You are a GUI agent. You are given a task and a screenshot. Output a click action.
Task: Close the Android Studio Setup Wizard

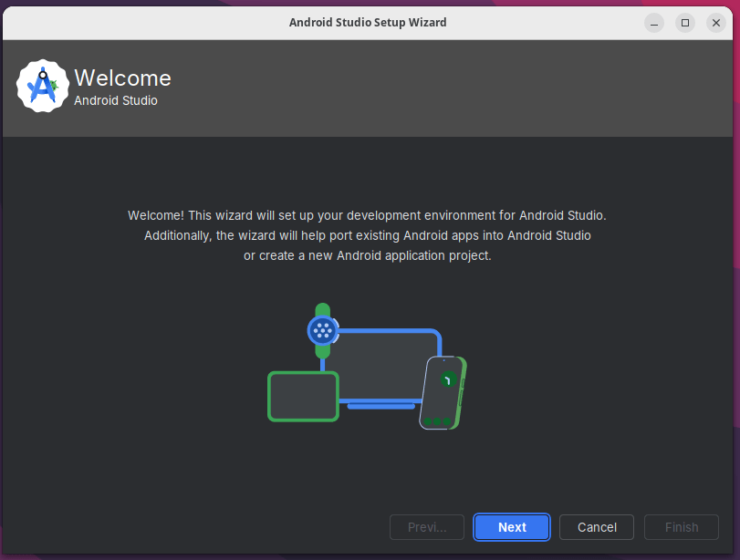715,23
